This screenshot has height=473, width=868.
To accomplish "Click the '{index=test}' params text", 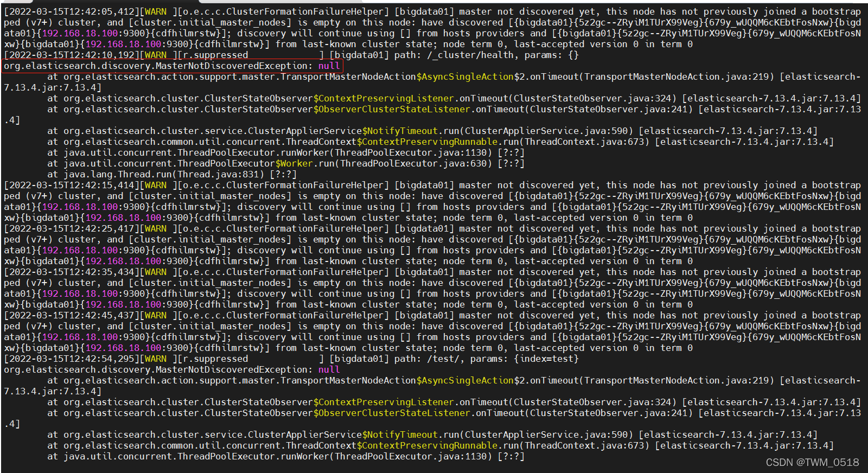I will (x=546, y=359).
